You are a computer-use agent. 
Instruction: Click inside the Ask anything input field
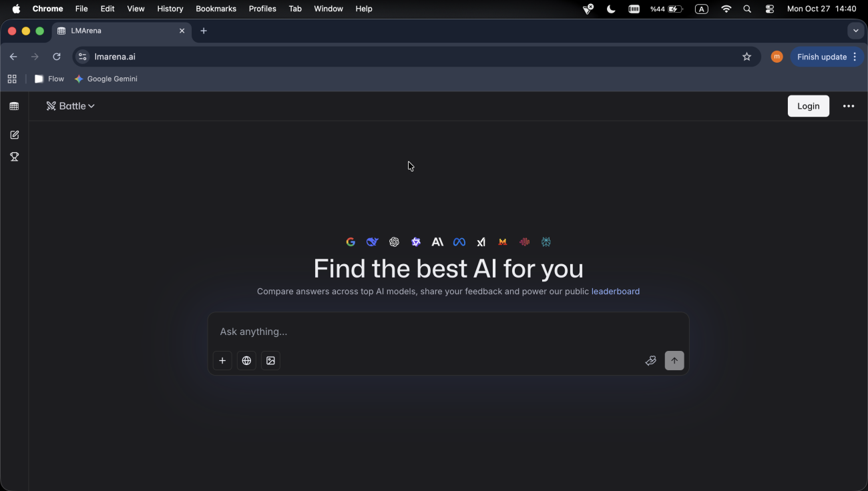point(447,332)
